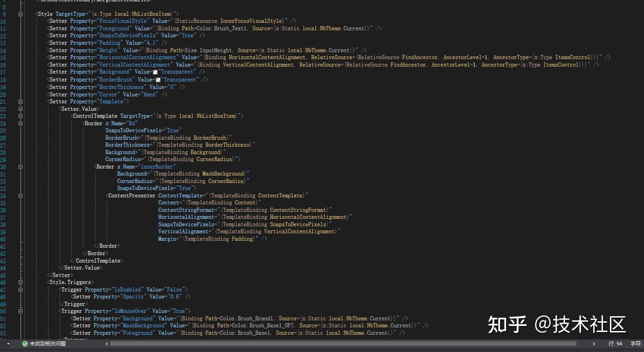Click the "行: 94" line indicator
The image size is (644, 352).
click(615, 344)
